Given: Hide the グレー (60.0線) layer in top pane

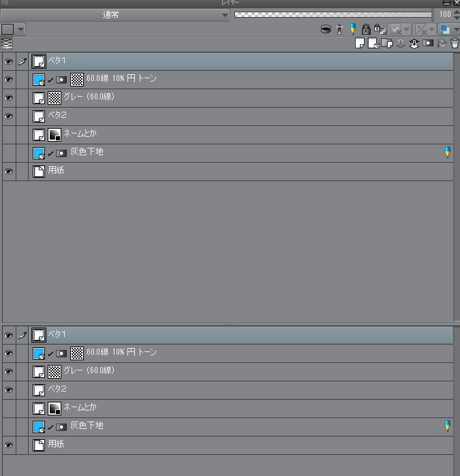Looking at the screenshot, I should (x=8, y=98).
